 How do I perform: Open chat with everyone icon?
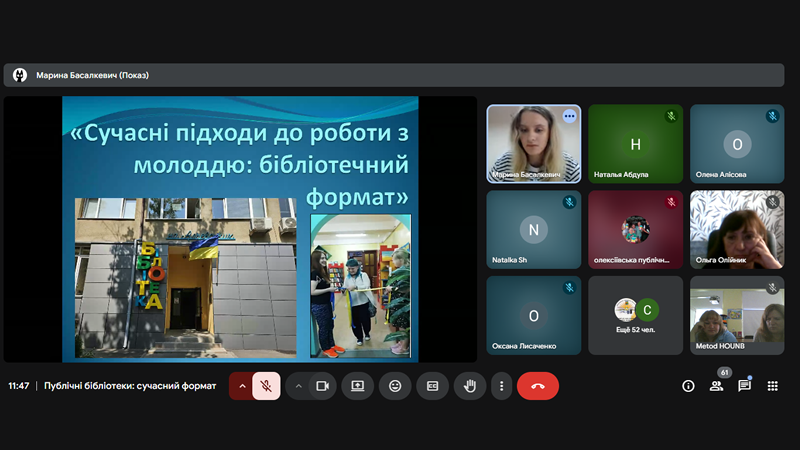744,386
